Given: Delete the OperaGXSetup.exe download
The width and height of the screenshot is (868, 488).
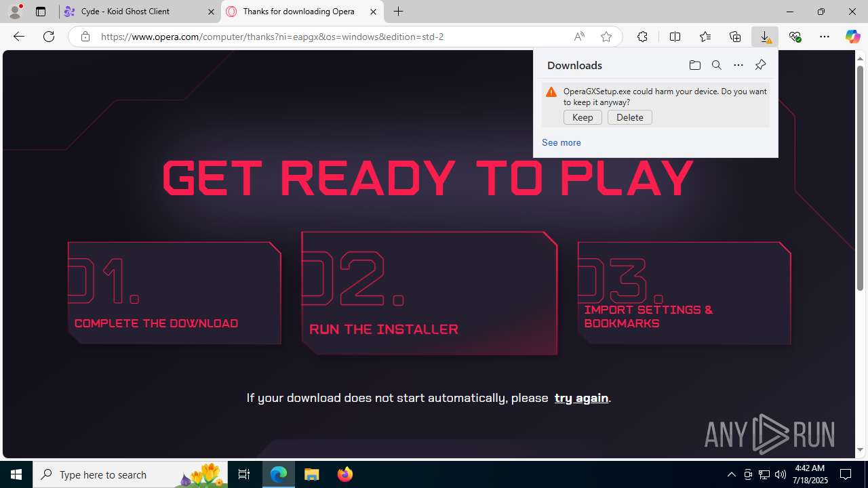Looking at the screenshot, I should (x=630, y=117).
